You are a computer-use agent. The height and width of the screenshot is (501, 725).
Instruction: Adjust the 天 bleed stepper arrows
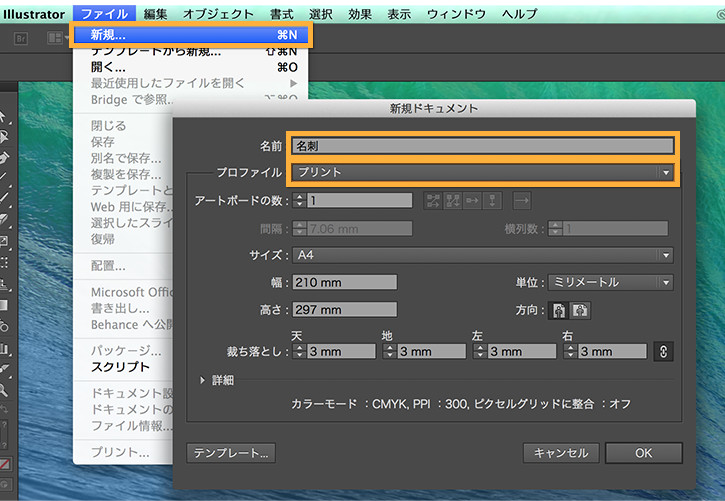[x=299, y=351]
